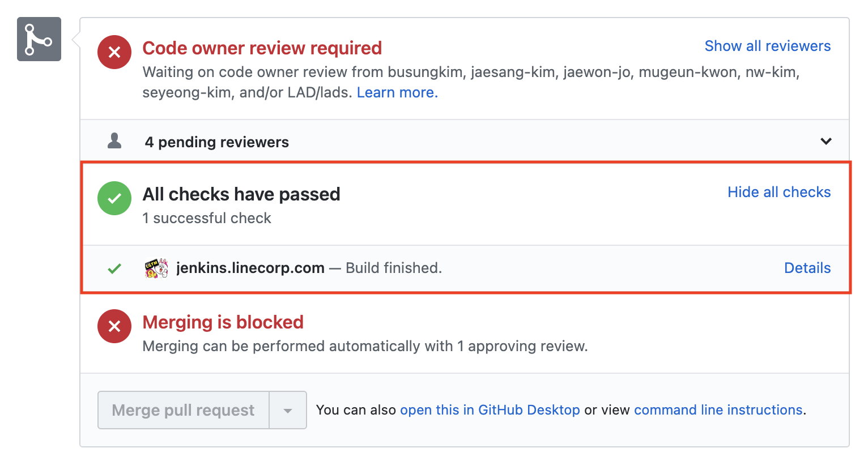868x461 pixels.
Task: Click open this in GitHub Desktop link
Action: 490,410
